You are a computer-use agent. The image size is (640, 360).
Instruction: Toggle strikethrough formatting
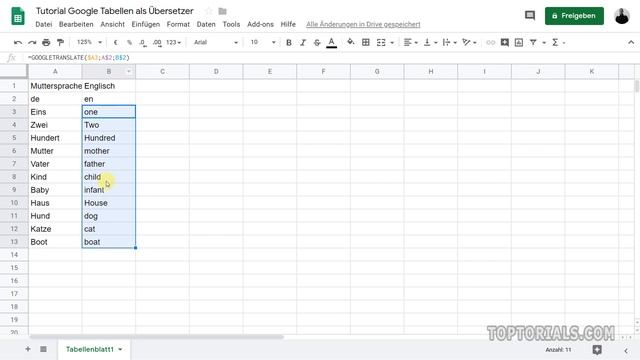pyautogui.click(x=317, y=42)
